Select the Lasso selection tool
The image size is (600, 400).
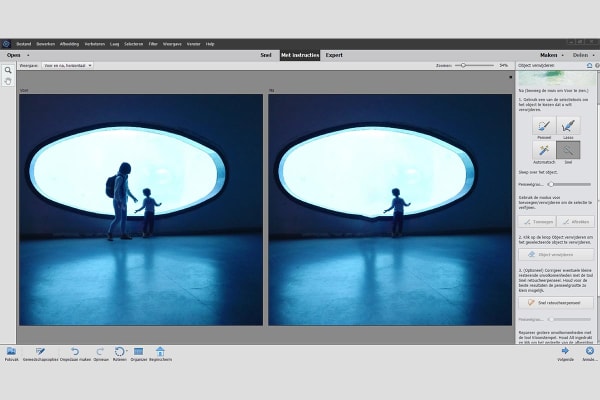[x=568, y=127]
